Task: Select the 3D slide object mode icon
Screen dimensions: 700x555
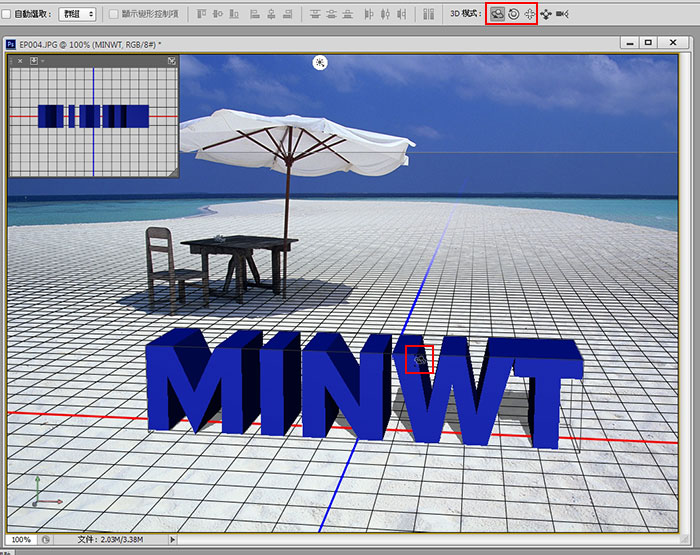Action: click(x=546, y=14)
